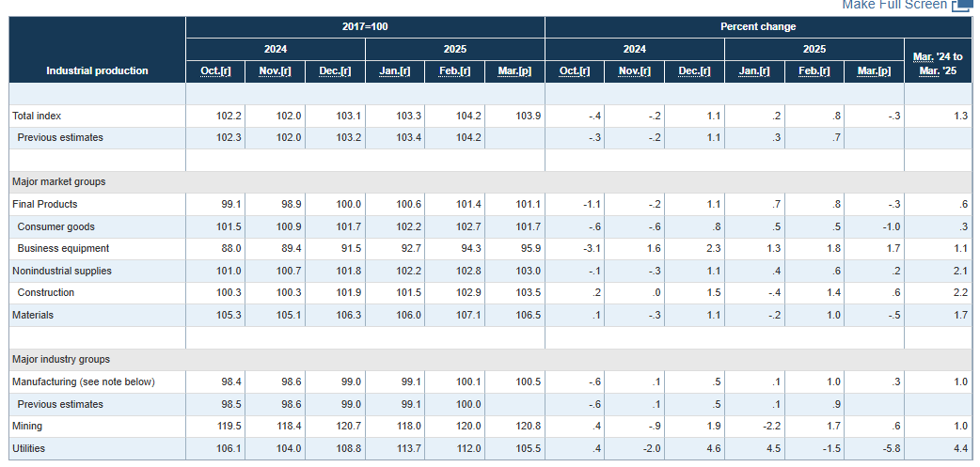
Task: Click the Major industry groups section heading
Action: (x=60, y=360)
